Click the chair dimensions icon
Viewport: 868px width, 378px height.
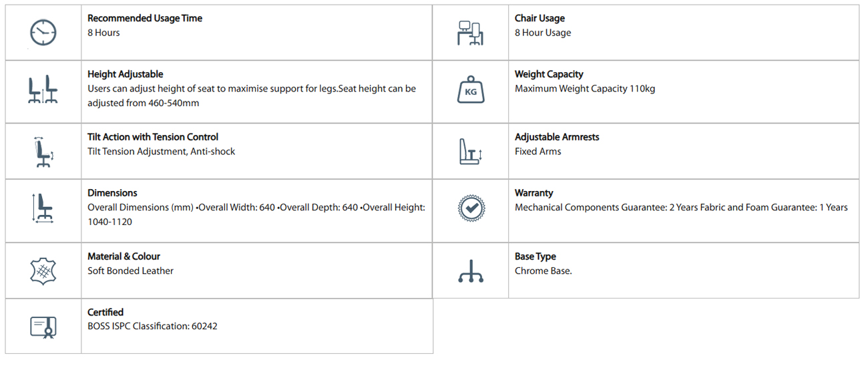pos(43,208)
